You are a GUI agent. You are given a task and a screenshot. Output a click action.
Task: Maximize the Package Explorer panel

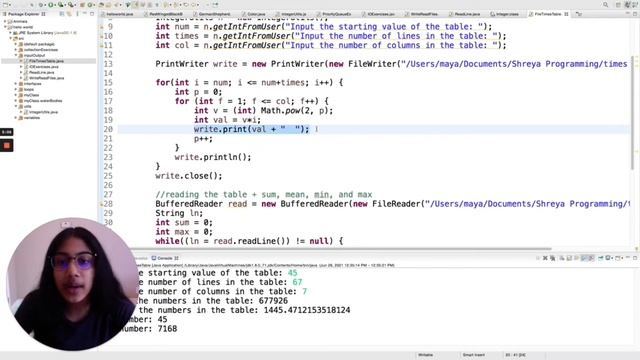pos(92,14)
